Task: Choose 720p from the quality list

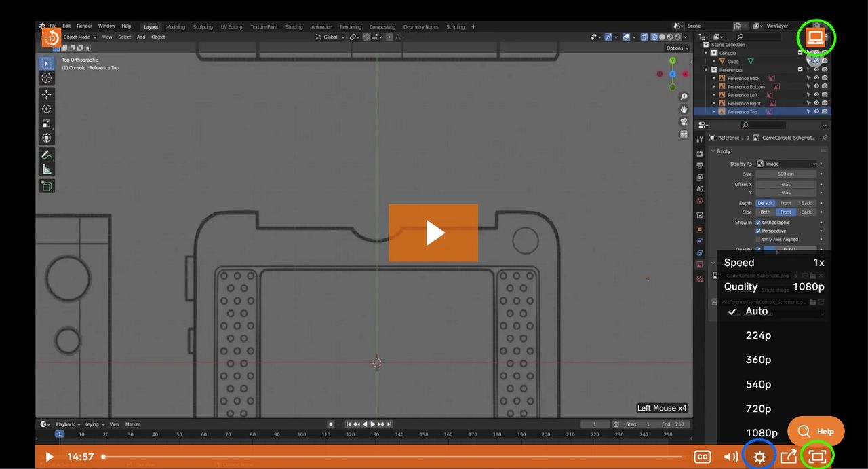Action: [758, 409]
